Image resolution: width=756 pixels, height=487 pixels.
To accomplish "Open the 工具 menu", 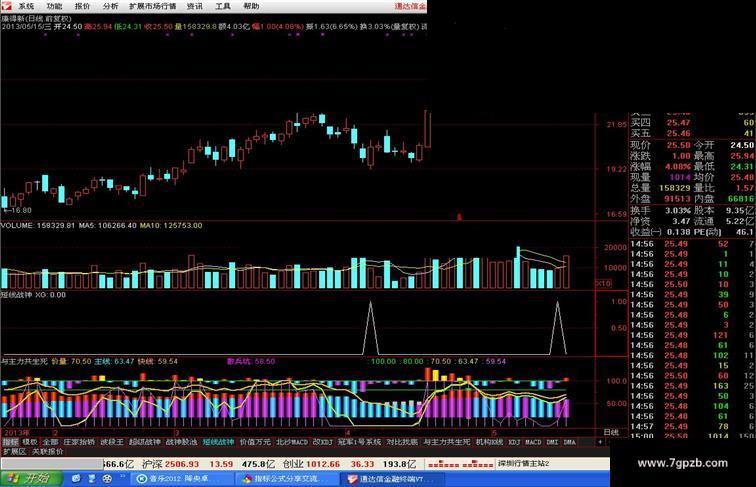I will click(222, 6).
